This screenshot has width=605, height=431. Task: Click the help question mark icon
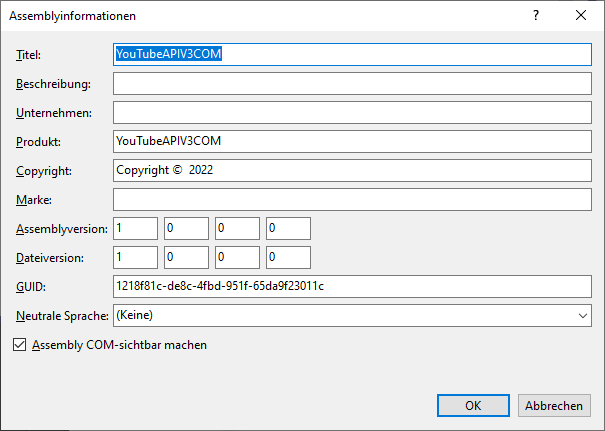[x=536, y=16]
